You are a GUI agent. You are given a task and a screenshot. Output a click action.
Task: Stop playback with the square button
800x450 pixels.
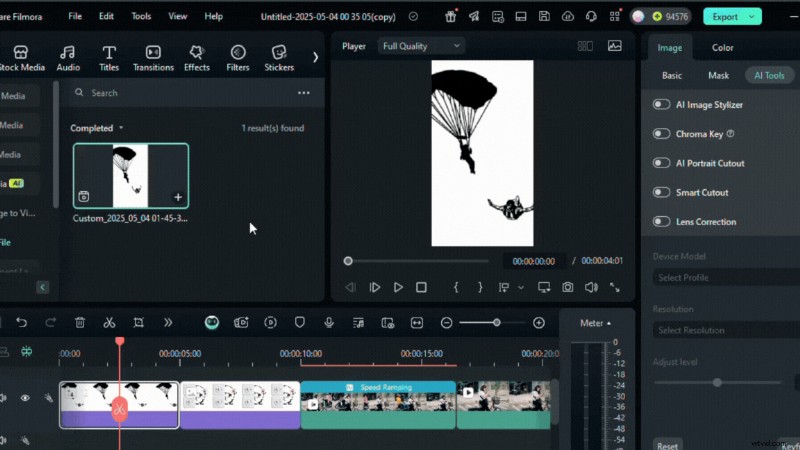[421, 288]
